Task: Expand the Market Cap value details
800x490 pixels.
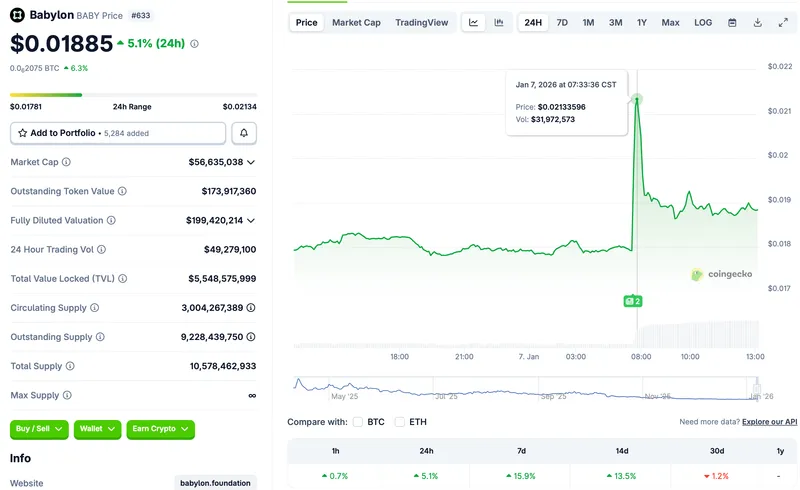Action: 251,162
